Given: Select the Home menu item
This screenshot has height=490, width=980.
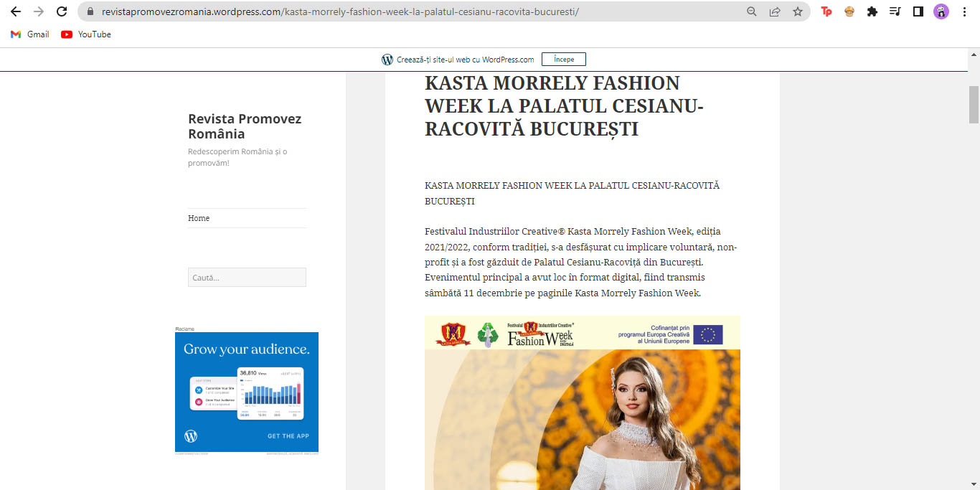Looking at the screenshot, I should coord(199,218).
